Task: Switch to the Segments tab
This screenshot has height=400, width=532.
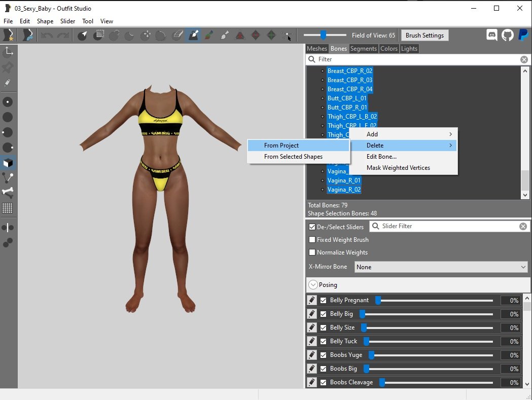Action: 363,49
